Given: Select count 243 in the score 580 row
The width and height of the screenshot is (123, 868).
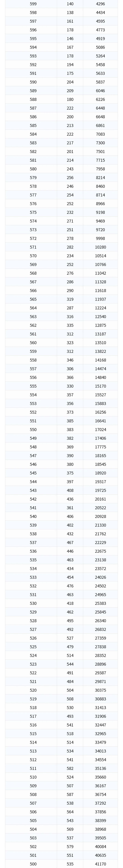Looking at the screenshot, I should coord(70,169).
